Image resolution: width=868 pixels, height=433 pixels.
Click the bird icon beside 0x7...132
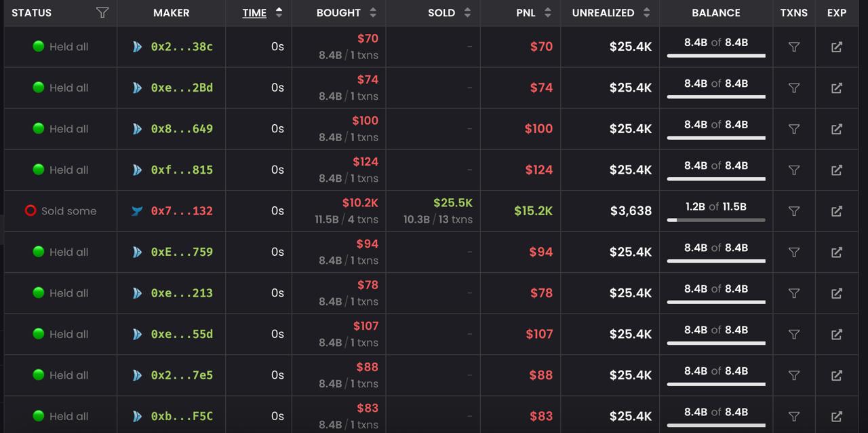tap(137, 211)
